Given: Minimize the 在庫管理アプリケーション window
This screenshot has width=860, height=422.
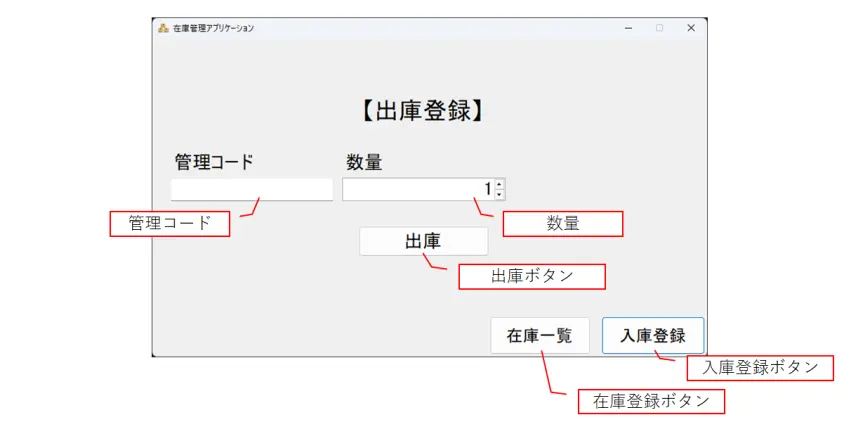Looking at the screenshot, I should (628, 28).
